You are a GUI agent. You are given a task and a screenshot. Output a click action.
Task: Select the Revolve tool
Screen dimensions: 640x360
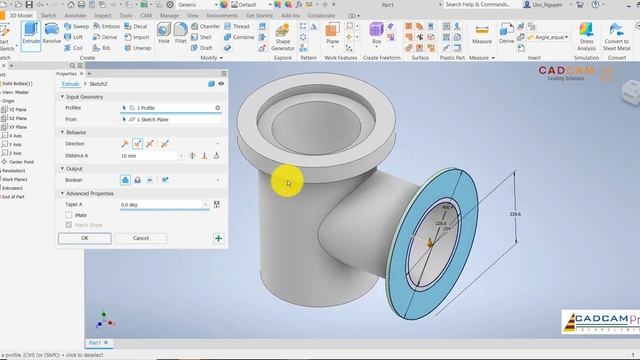click(x=51, y=34)
